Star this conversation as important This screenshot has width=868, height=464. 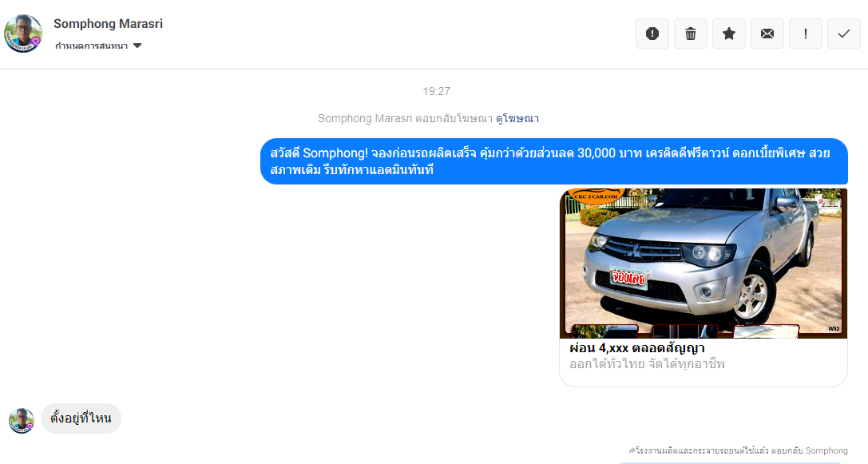[x=728, y=34]
